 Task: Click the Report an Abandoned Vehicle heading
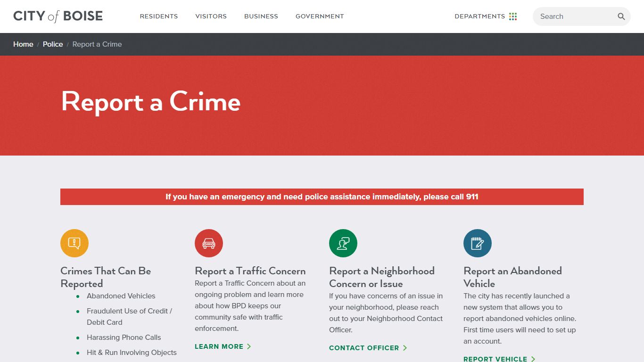(x=513, y=277)
